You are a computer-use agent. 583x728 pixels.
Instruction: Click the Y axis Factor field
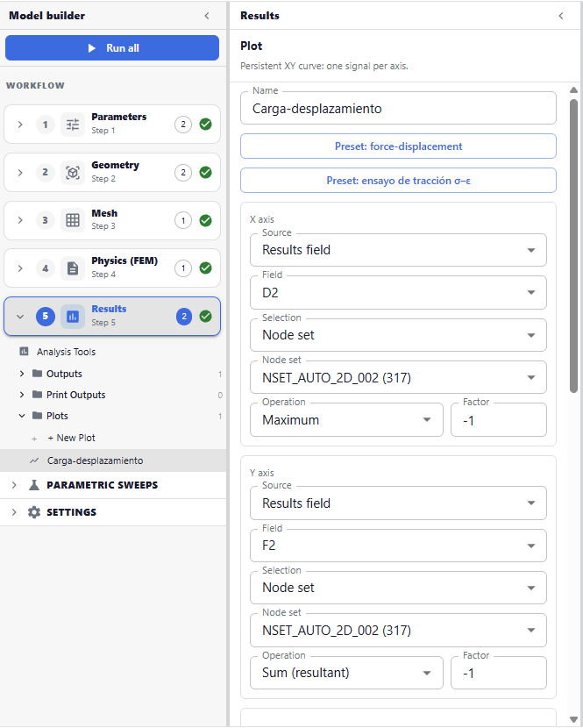tap(499, 673)
